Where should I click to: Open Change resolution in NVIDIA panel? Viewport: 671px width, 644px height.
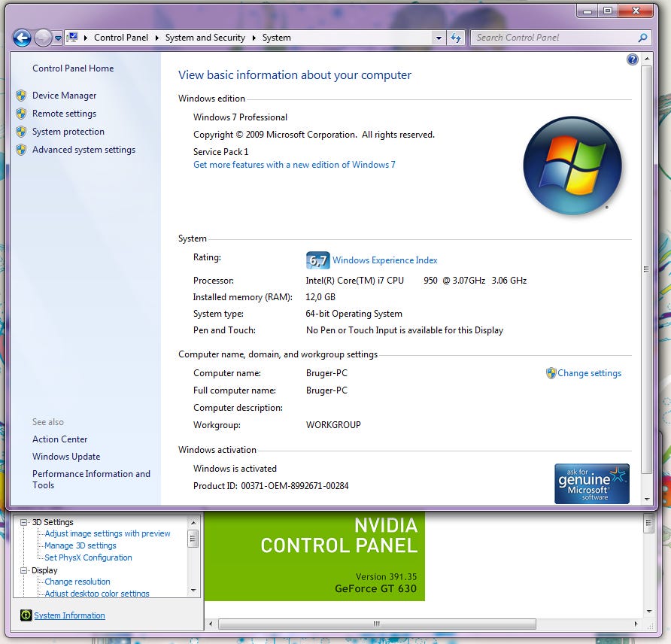[x=77, y=582]
